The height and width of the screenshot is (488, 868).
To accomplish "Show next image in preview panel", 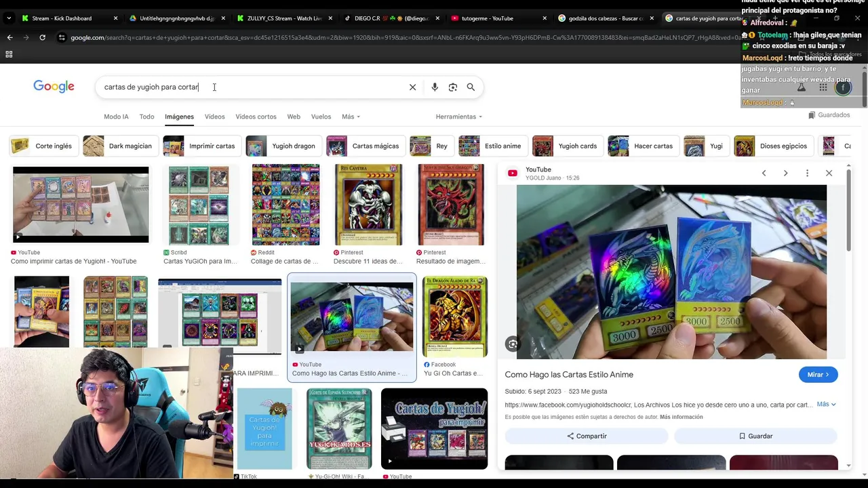I will 785,174.
